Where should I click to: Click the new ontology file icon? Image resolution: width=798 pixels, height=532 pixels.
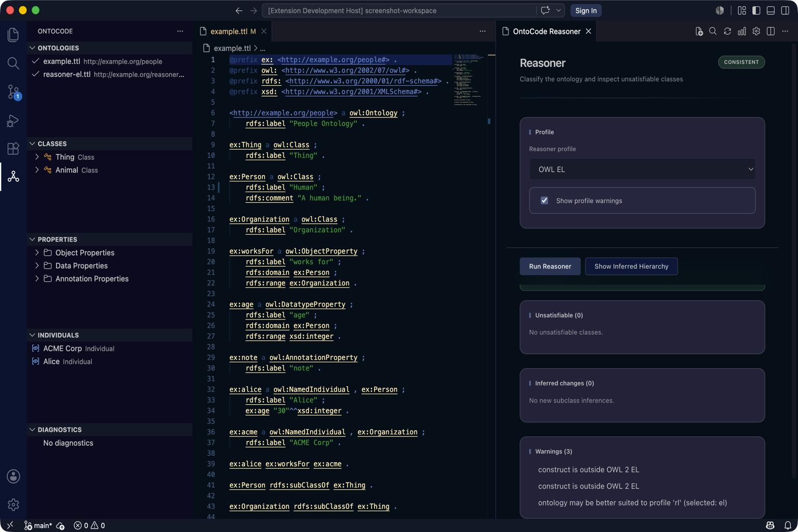coord(699,32)
